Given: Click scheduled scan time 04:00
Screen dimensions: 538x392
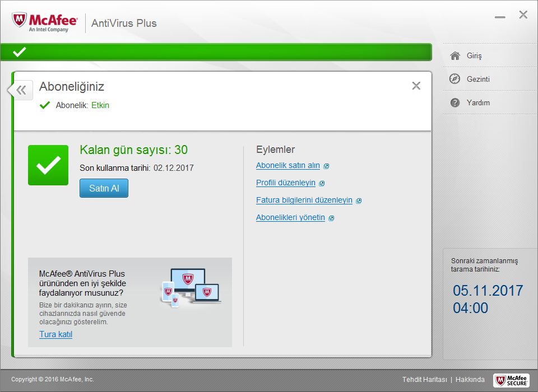Looking at the screenshot, I should 470,308.
